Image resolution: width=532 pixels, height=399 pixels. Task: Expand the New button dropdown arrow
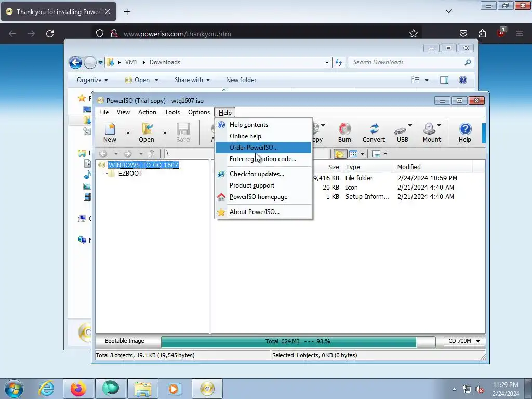[128, 132]
